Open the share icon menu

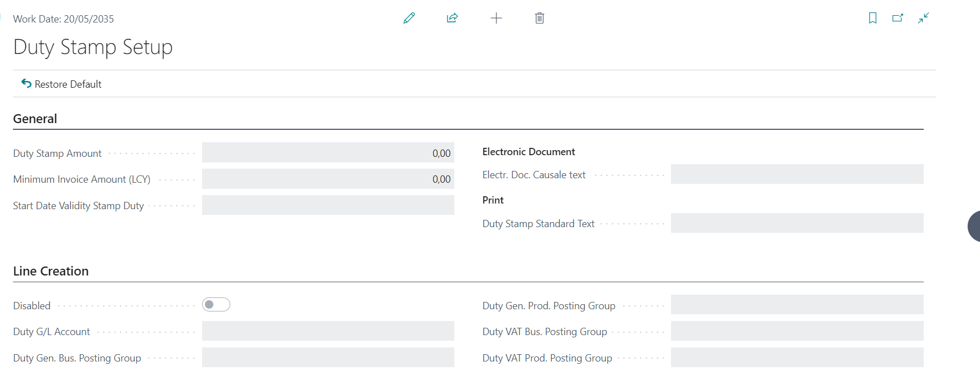click(452, 18)
